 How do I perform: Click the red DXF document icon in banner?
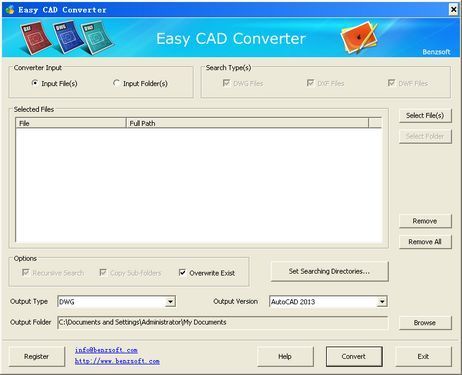[36, 37]
